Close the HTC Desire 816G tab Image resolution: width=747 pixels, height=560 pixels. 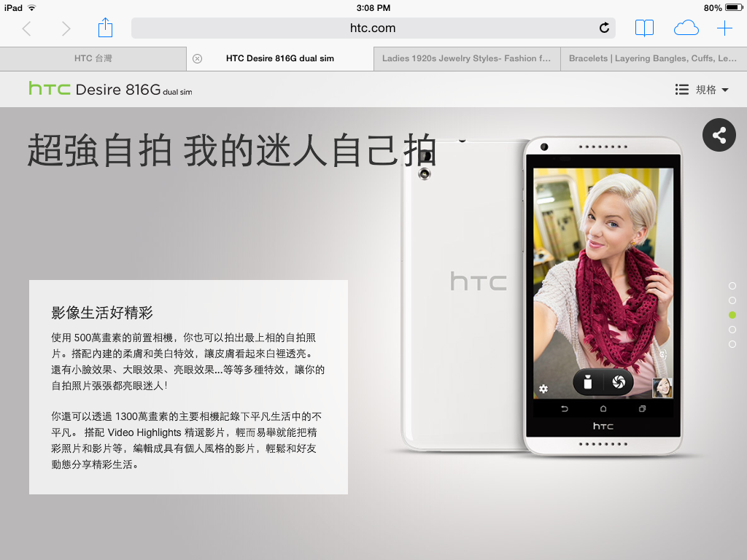click(x=197, y=58)
